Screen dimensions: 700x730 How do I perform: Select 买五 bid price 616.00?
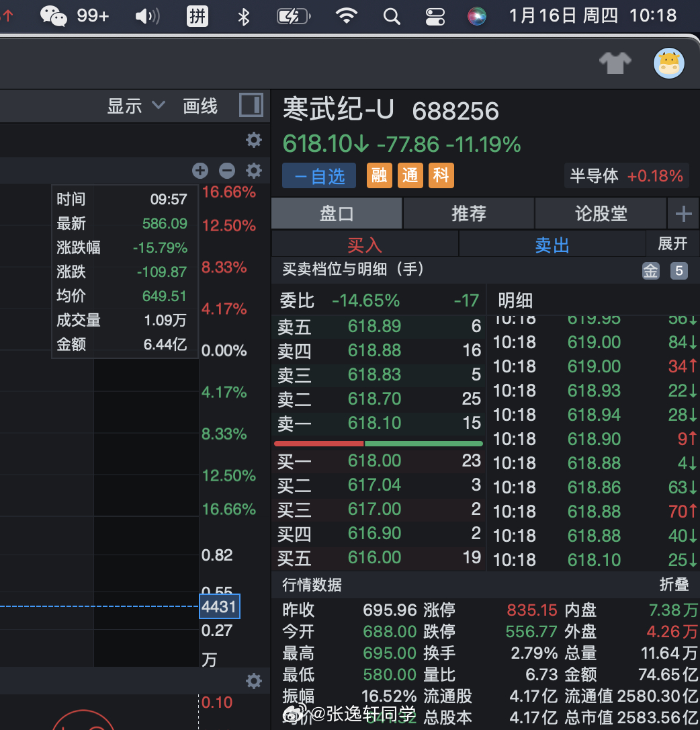[378, 557]
